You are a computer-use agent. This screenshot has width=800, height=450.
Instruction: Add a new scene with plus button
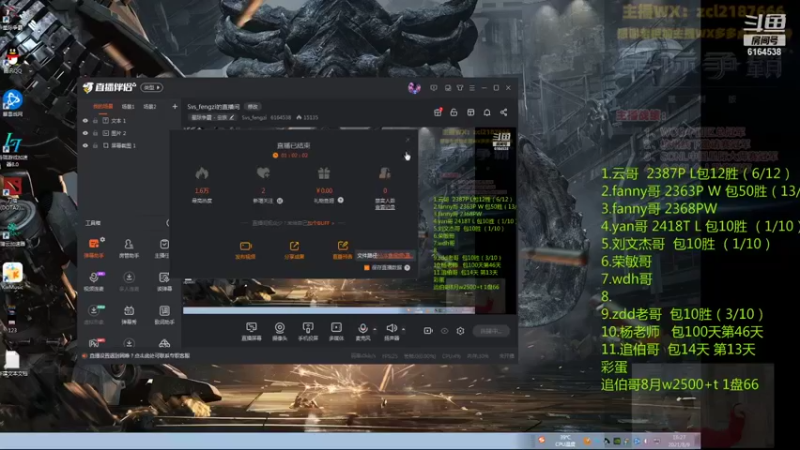[x=175, y=107]
